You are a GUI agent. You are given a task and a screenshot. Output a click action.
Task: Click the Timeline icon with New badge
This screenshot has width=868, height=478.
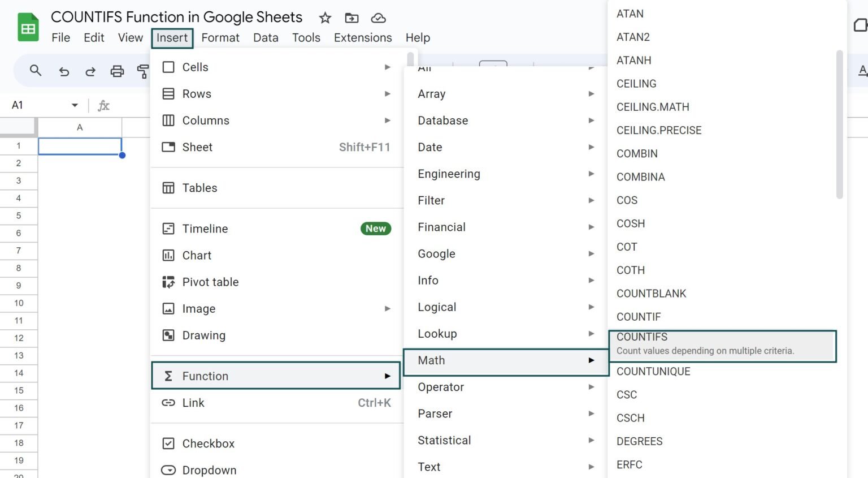pos(168,229)
